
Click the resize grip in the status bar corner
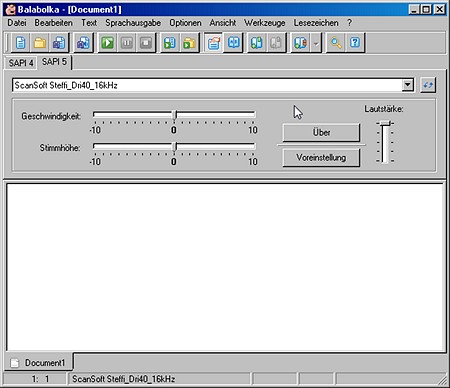click(443, 380)
